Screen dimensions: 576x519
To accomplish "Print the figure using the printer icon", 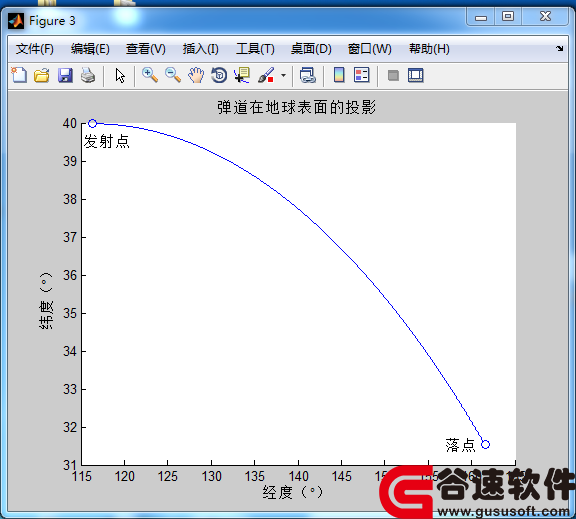I will 88,75.
